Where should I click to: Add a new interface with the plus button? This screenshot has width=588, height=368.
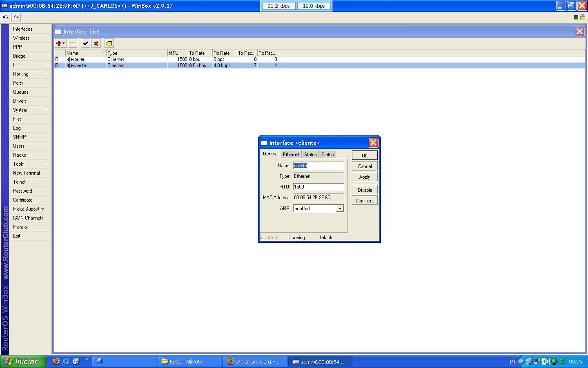(x=59, y=43)
